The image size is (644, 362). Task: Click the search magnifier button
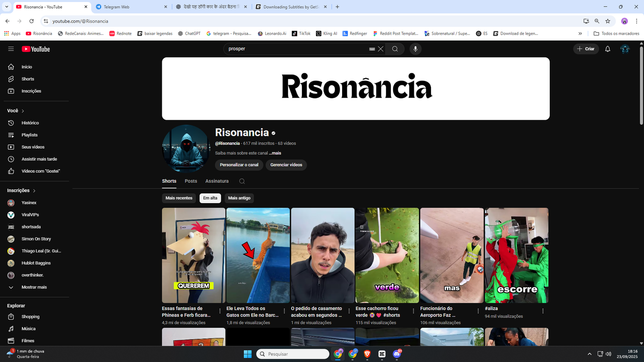[x=395, y=49]
